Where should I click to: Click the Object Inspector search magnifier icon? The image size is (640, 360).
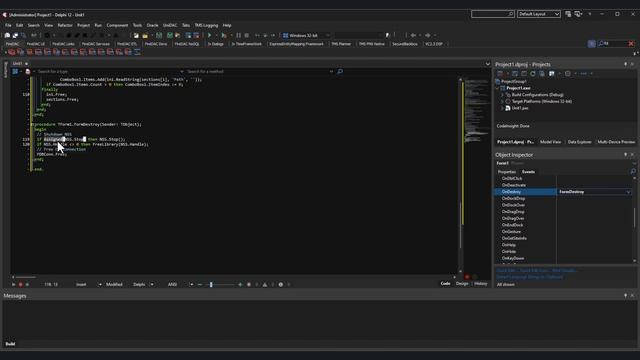pyautogui.click(x=633, y=171)
